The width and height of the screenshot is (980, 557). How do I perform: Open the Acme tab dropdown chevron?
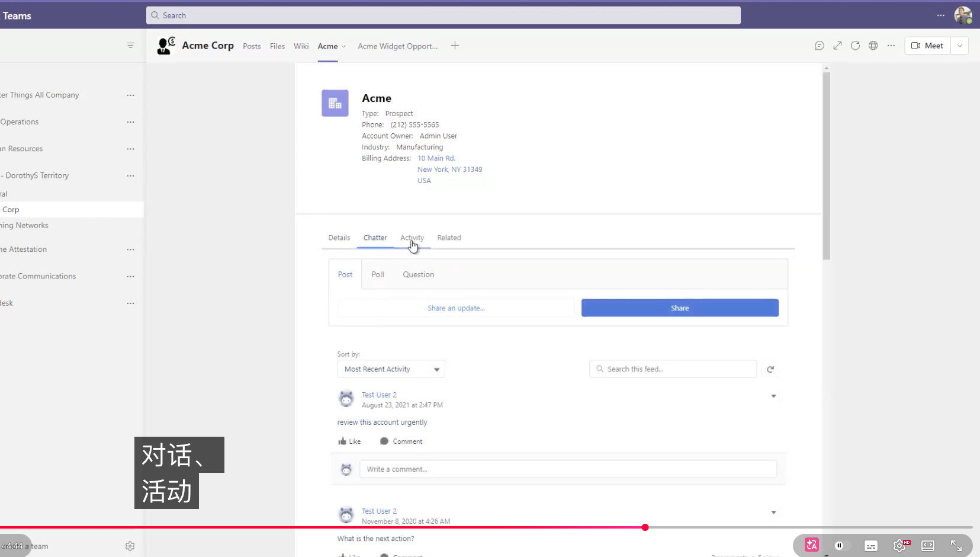[x=343, y=46]
